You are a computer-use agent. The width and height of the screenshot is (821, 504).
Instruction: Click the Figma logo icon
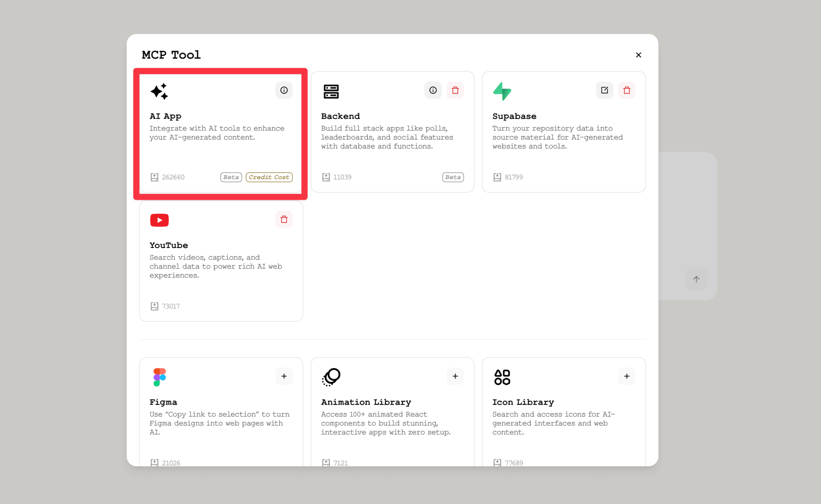[159, 377]
